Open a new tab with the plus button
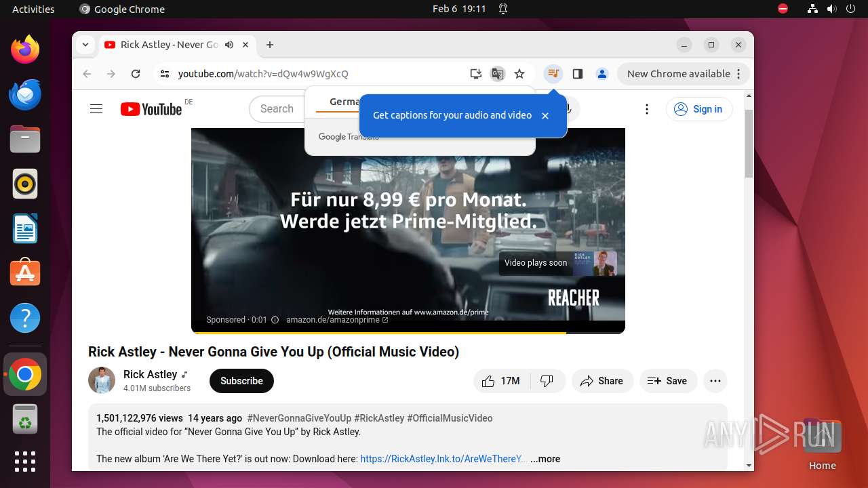Viewport: 868px width, 488px height. [270, 45]
